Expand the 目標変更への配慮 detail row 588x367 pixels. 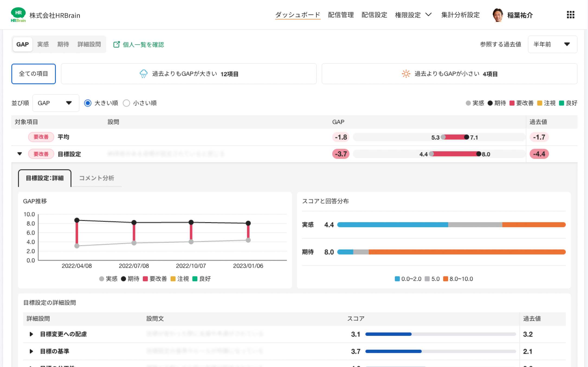31,334
